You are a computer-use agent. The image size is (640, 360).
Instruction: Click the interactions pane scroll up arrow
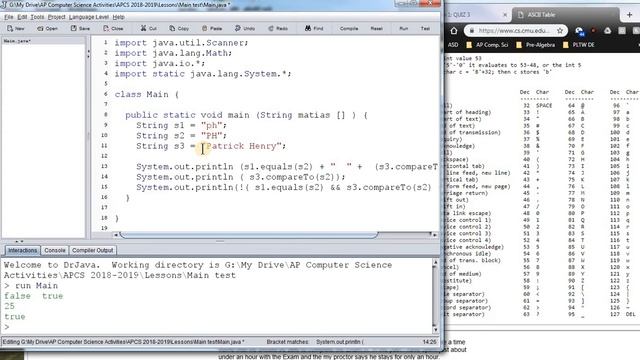(x=435, y=263)
